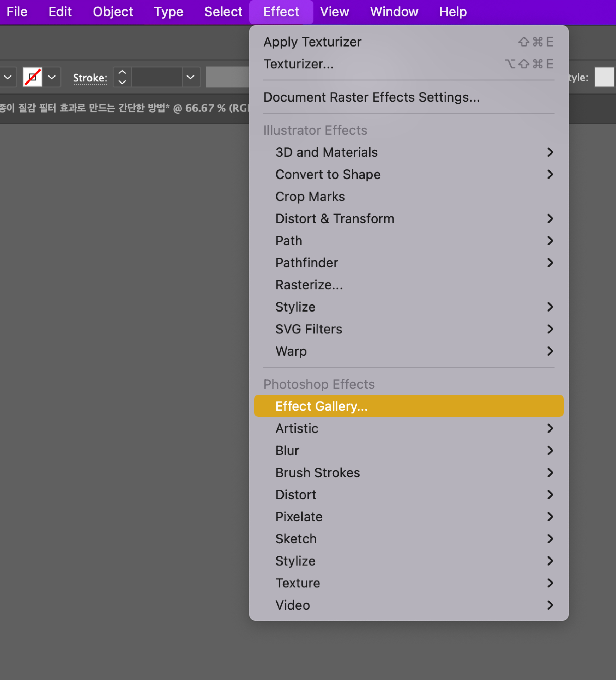Expand the Convert to Shape submenu

[409, 175]
